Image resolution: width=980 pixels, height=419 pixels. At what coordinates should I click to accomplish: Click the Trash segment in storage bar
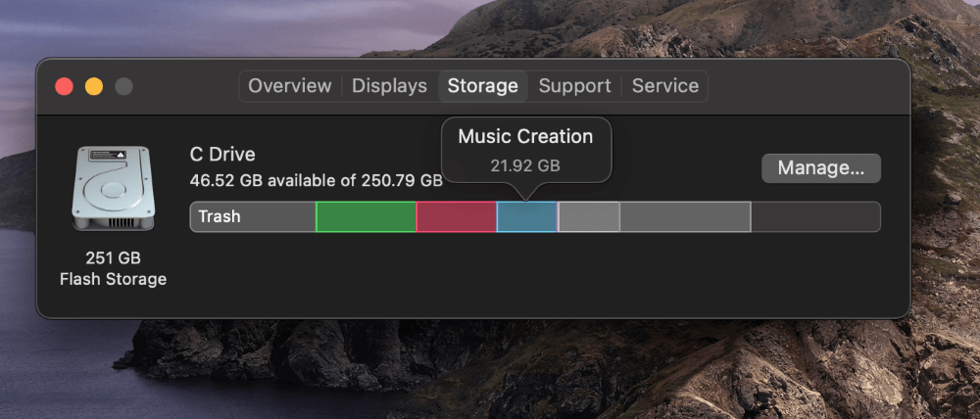point(252,216)
